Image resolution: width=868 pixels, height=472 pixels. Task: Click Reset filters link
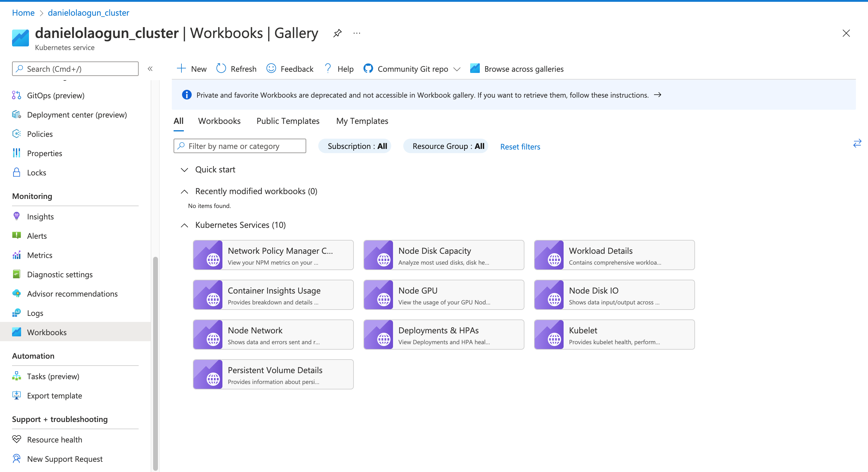tap(520, 146)
